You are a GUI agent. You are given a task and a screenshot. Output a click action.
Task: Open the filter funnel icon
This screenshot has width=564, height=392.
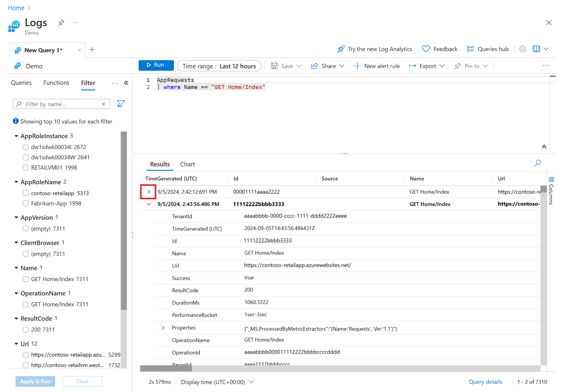(x=121, y=104)
